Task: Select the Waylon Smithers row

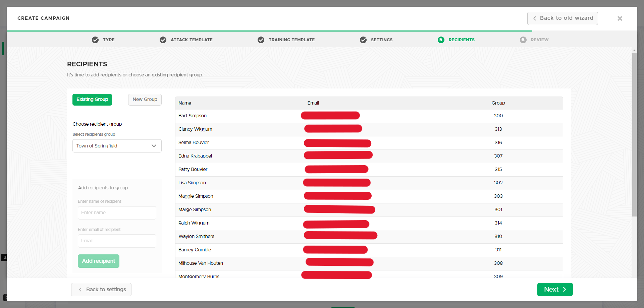Action: coord(369,237)
